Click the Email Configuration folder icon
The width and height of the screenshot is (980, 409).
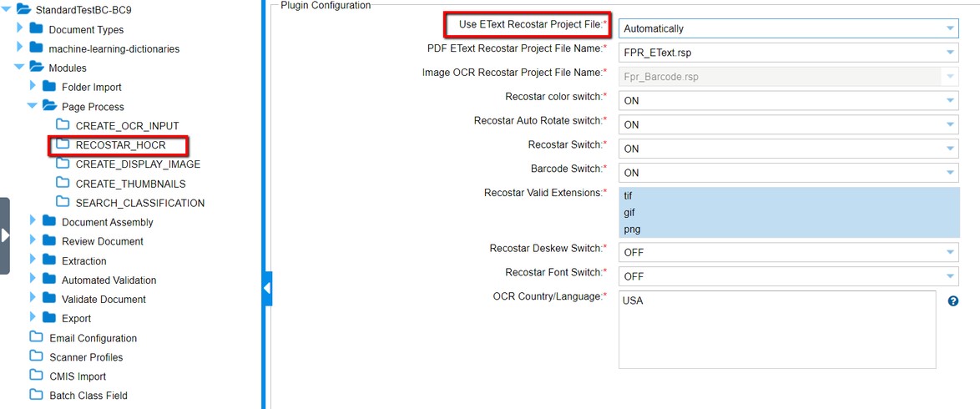coord(36,337)
